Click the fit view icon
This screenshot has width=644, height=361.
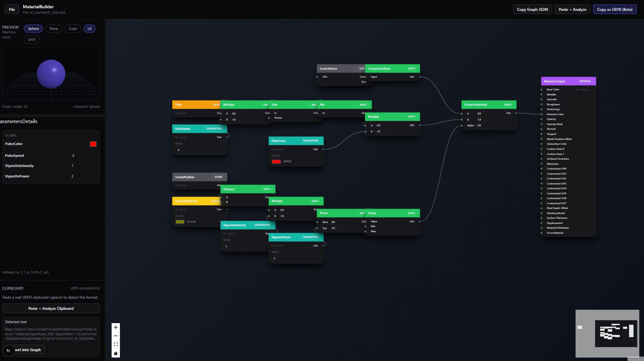(x=116, y=344)
